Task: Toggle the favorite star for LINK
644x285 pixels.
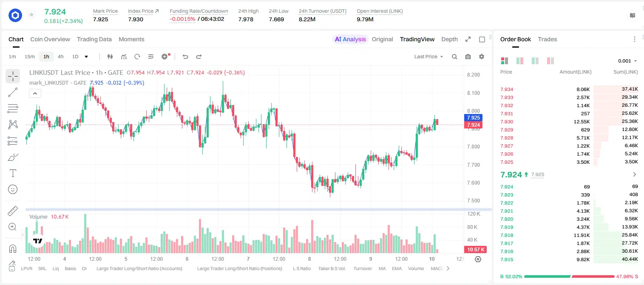Action: [x=31, y=15]
